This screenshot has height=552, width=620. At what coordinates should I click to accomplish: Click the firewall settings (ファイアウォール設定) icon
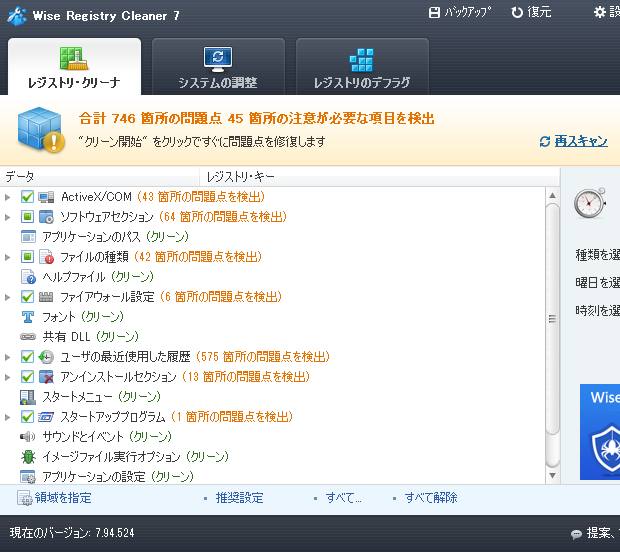[x=46, y=297]
